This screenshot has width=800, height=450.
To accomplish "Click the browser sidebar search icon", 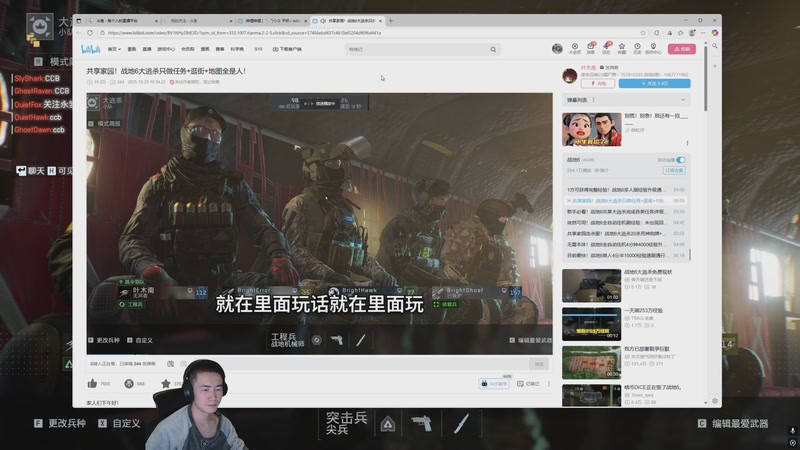I will pyautogui.click(x=715, y=46).
